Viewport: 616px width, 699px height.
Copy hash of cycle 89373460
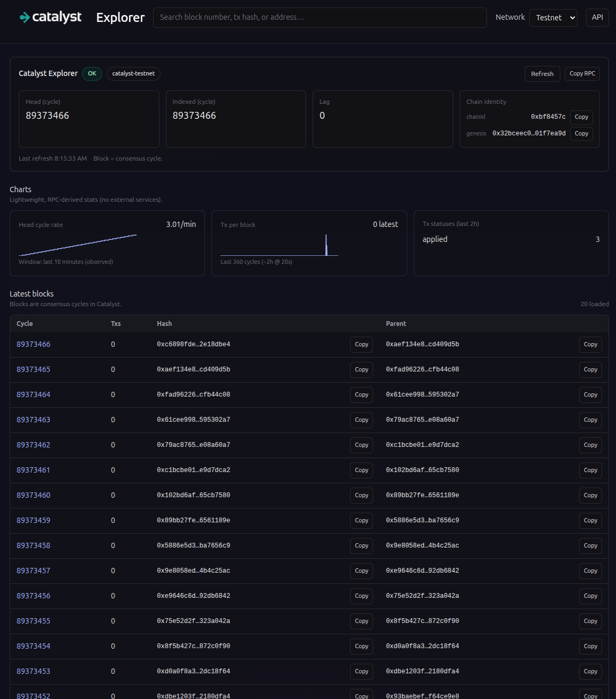point(361,496)
